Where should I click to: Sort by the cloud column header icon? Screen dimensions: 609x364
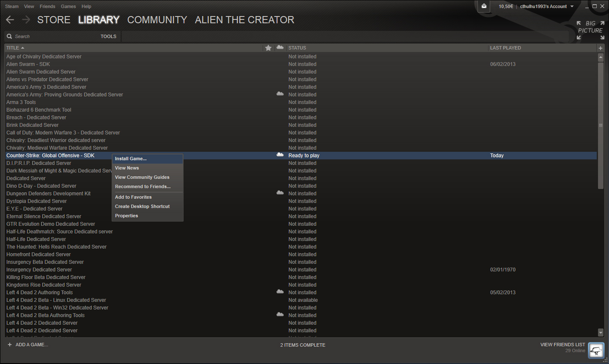point(280,47)
